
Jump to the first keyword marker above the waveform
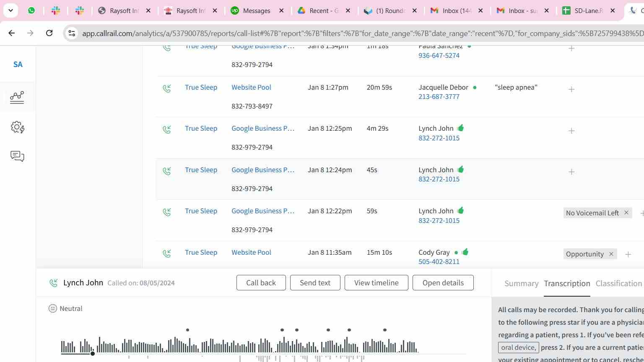(187, 330)
